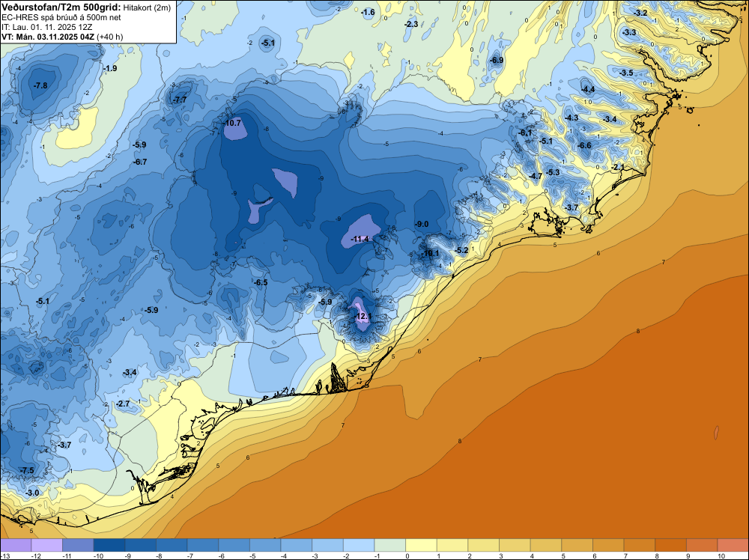Select legend swatch between 9 and 10
Viewport: 749px width, 560px height.
point(703,545)
